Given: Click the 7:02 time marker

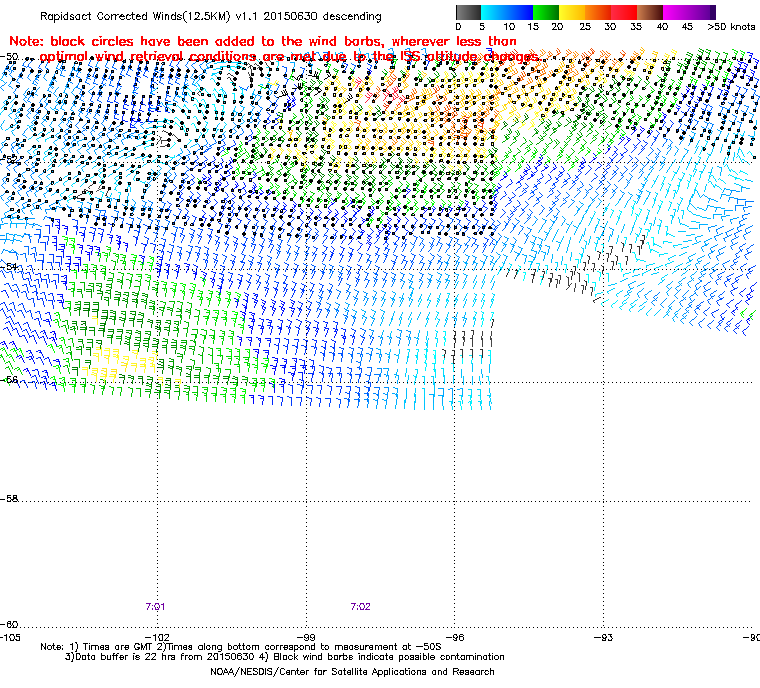Looking at the screenshot, I should pos(360,607).
